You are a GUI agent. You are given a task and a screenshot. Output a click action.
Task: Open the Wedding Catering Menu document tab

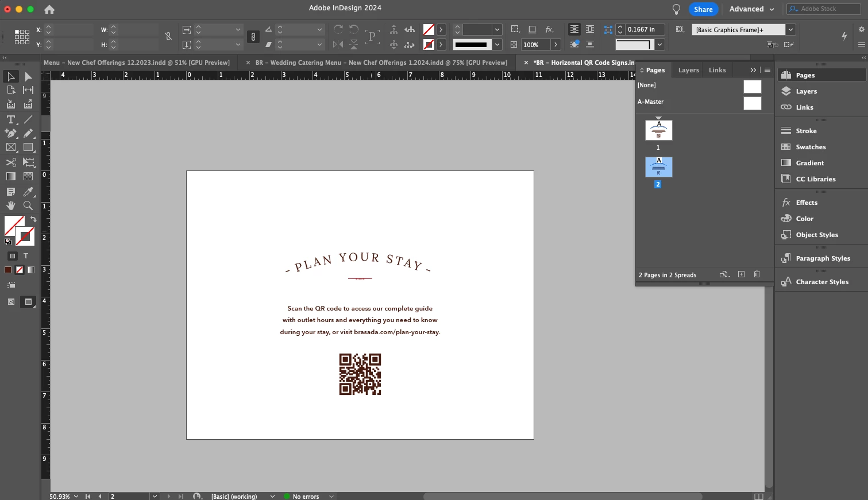point(381,63)
